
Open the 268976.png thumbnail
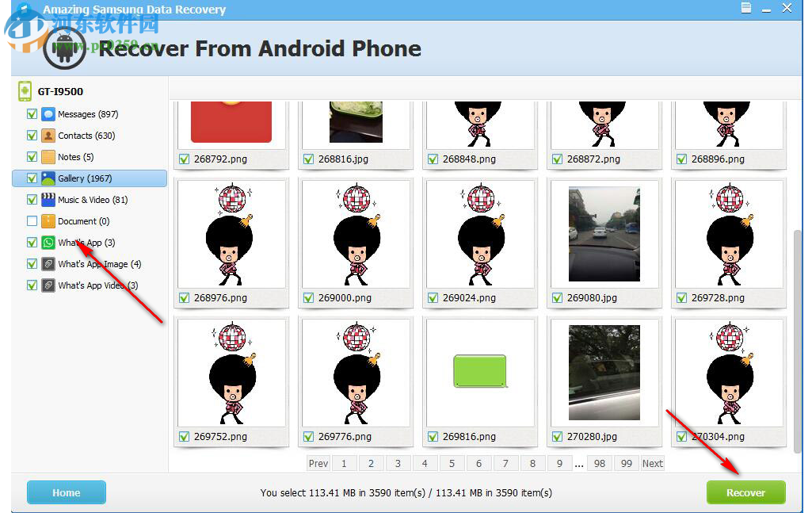[231, 234]
